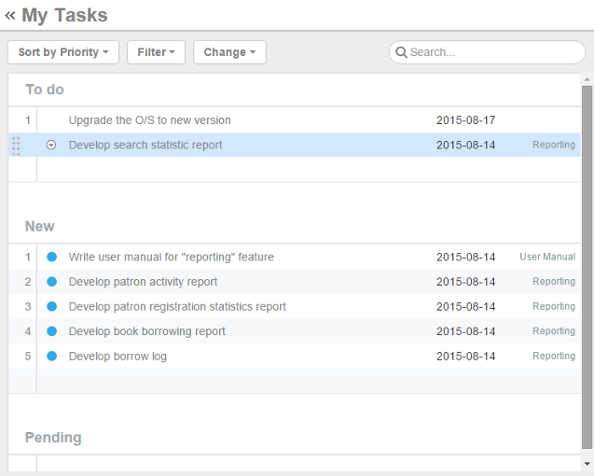Click Reporting tag on Develop patron activity report
Image resolution: width=594 pixels, height=476 pixels.
tap(554, 281)
